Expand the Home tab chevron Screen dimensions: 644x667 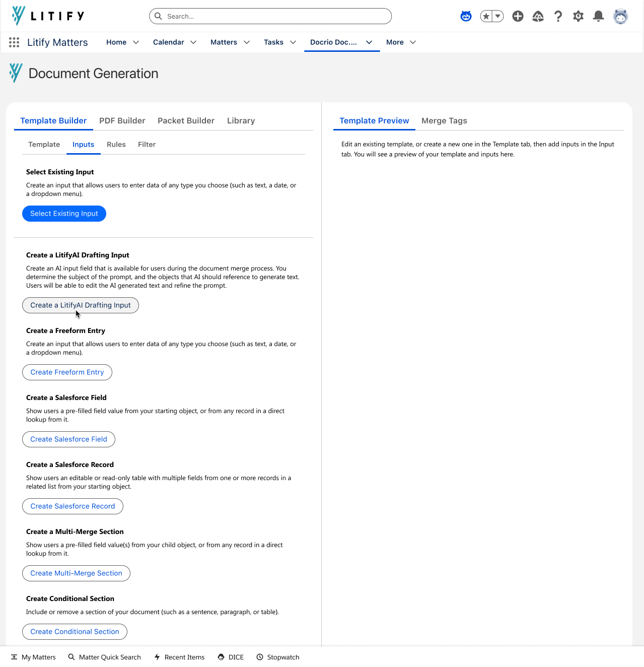(x=136, y=42)
